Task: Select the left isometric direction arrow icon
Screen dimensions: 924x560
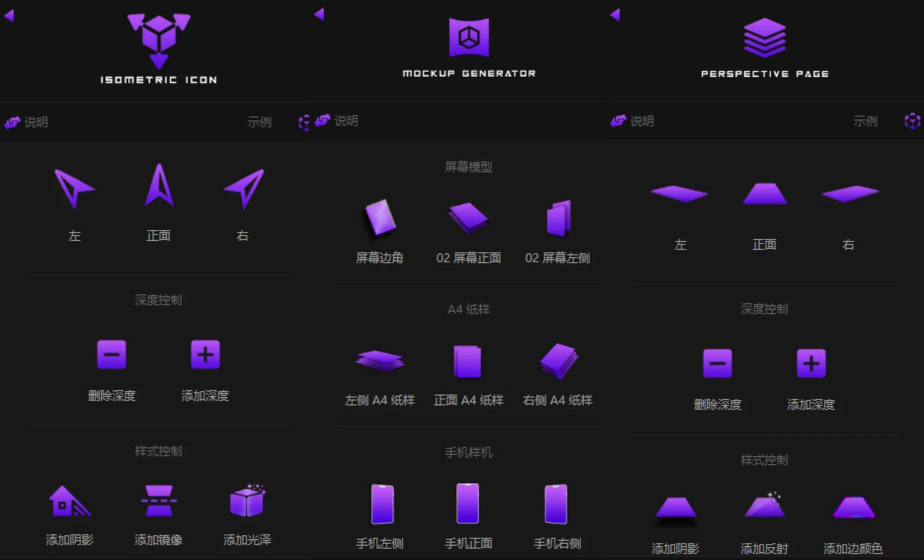Action: pos(74,188)
